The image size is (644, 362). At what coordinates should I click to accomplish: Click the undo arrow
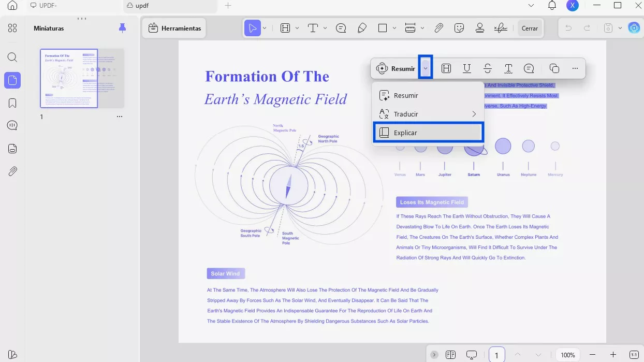[568, 28]
